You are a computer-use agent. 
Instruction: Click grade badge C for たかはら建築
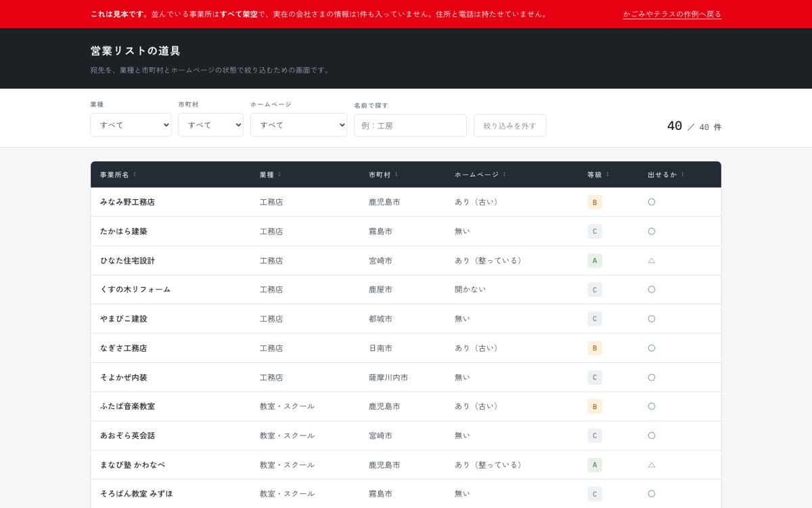(x=595, y=231)
